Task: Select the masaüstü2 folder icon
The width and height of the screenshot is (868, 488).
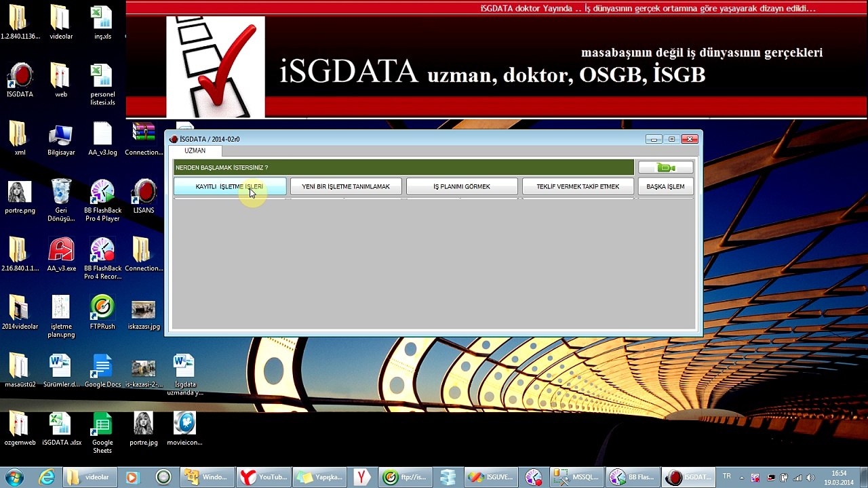Action: (x=20, y=371)
